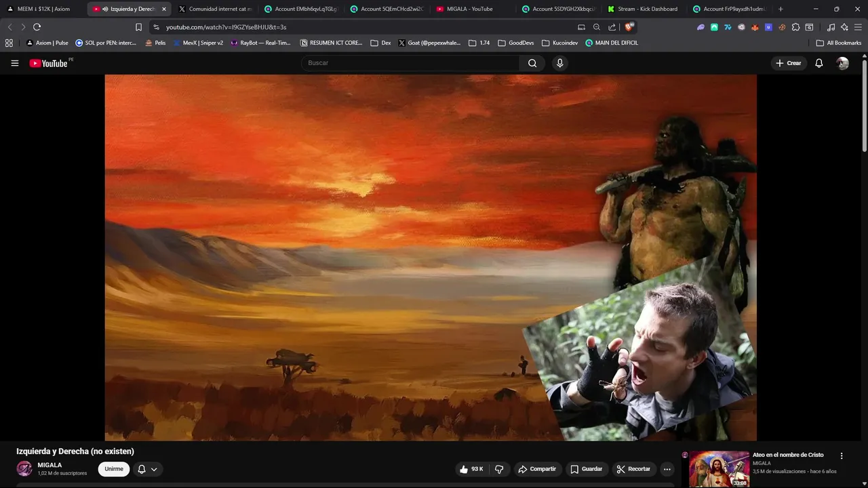Switch to MIGALA - YouTube tab
Viewport: 868px width, 488px height.
point(473,9)
